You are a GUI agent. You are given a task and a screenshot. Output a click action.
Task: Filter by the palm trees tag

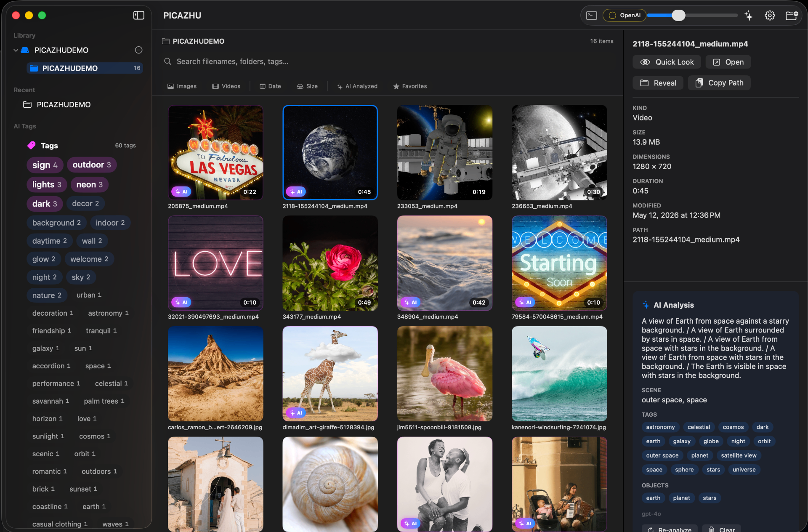click(x=104, y=401)
